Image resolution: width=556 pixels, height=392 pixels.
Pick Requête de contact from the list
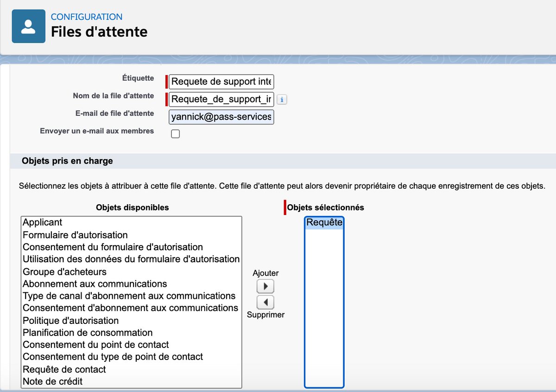(132, 369)
